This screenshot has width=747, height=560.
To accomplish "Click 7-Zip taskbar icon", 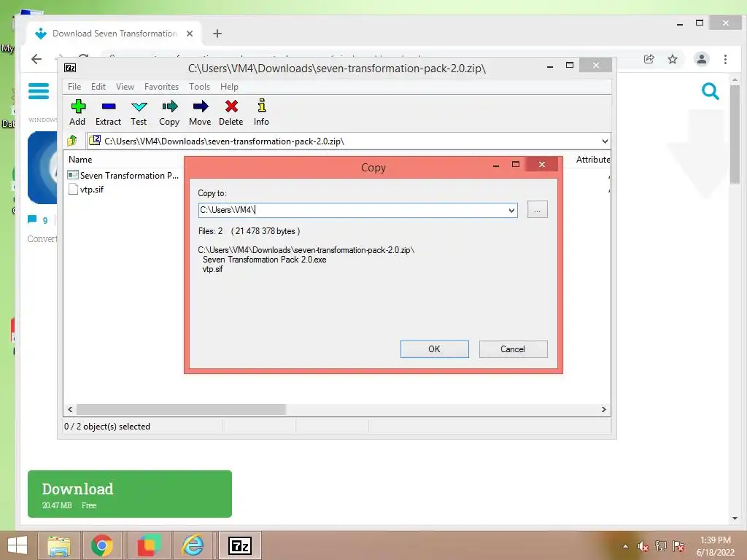I will pos(239,545).
